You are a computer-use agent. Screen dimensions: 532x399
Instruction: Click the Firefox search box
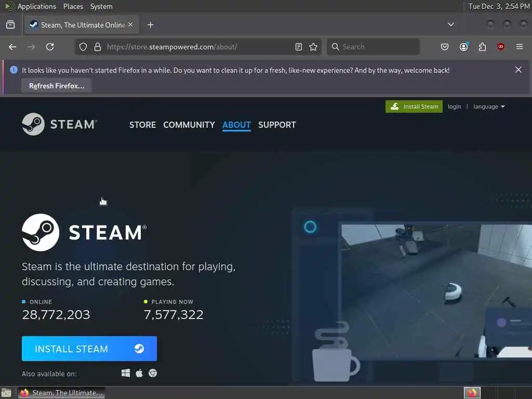pyautogui.click(x=373, y=47)
